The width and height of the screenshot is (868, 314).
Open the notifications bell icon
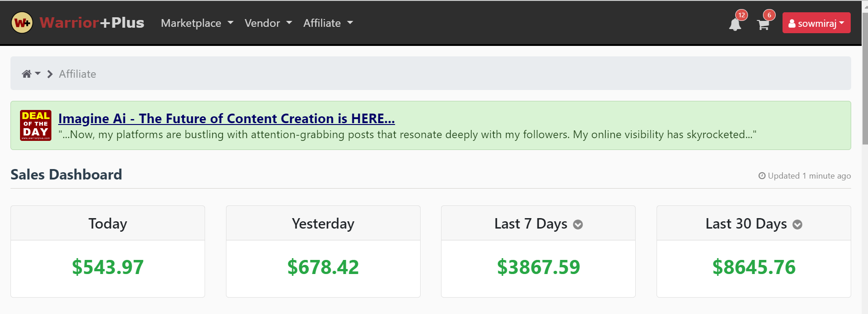(735, 25)
